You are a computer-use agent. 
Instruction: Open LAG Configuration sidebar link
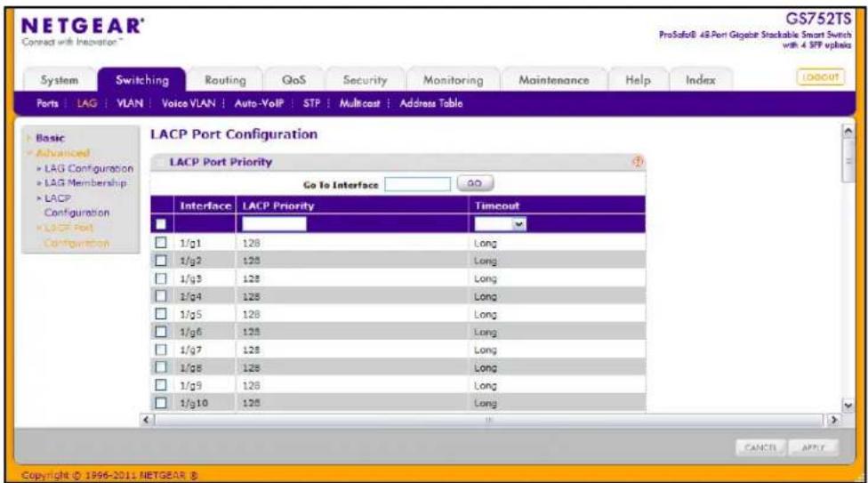(x=89, y=168)
